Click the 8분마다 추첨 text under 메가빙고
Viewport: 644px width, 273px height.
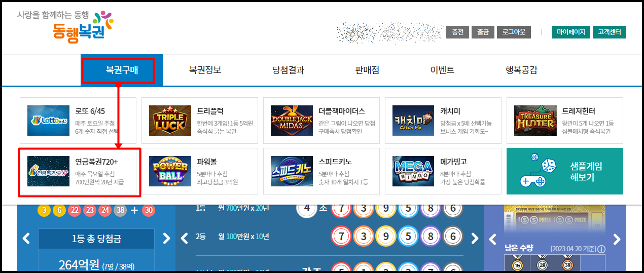[x=455, y=173]
